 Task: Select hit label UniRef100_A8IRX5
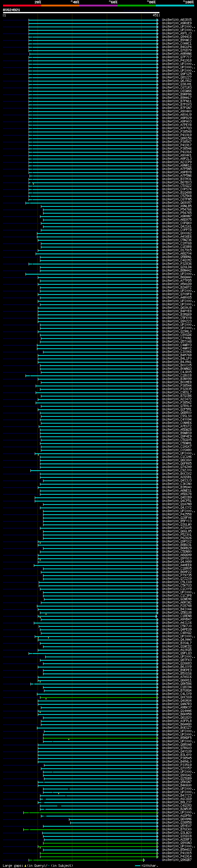pos(177,20)
